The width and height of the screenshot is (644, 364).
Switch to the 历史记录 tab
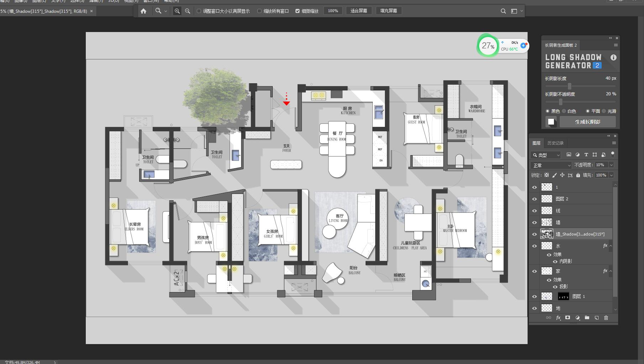[555, 143]
